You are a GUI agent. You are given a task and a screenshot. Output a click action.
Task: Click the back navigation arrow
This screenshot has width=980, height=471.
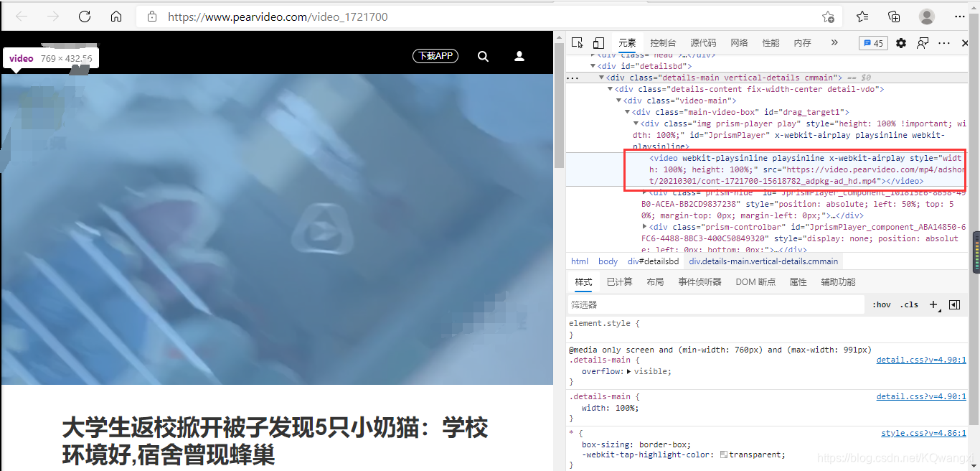(x=22, y=17)
